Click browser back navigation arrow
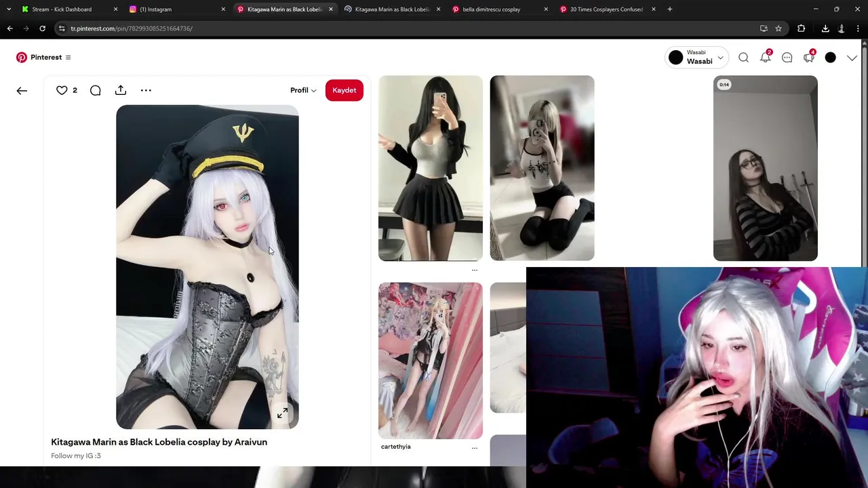The height and width of the screenshot is (488, 868). click(x=9, y=28)
